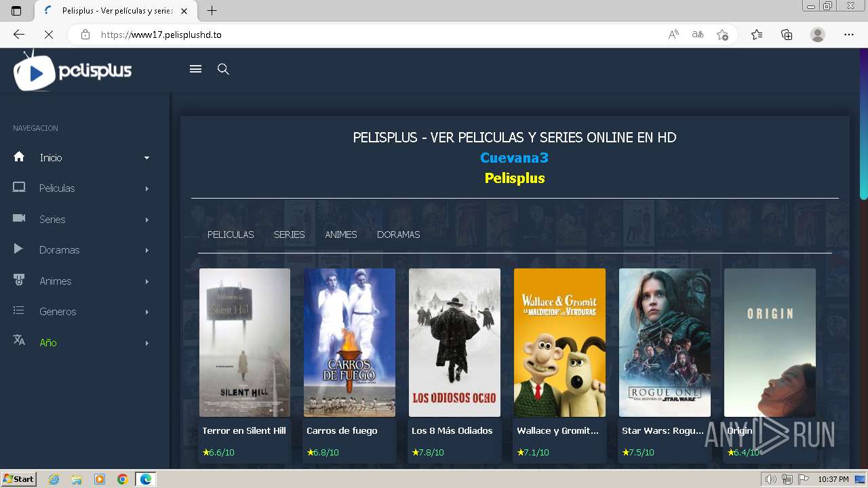Expand the Año submenu arrow
This screenshot has width=868, height=488.
pyautogui.click(x=146, y=343)
